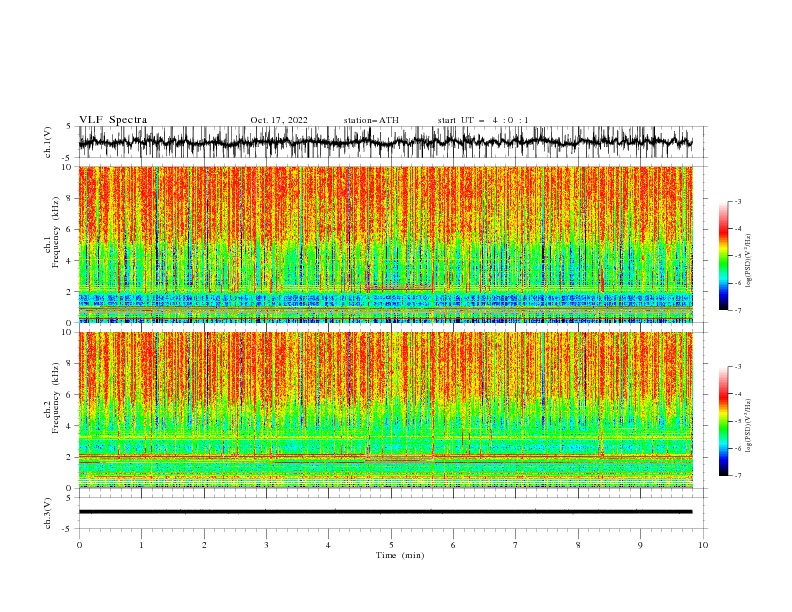Click the ch.1(V) waveform "5" tick label
This screenshot has height=612, width=792.
tap(70, 127)
